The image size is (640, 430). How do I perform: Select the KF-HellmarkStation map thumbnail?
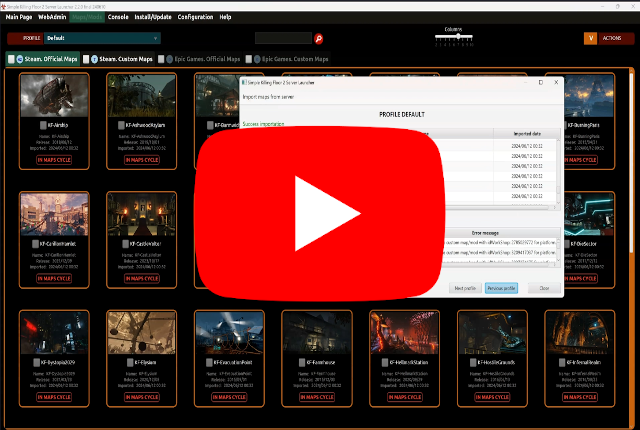[x=404, y=333]
